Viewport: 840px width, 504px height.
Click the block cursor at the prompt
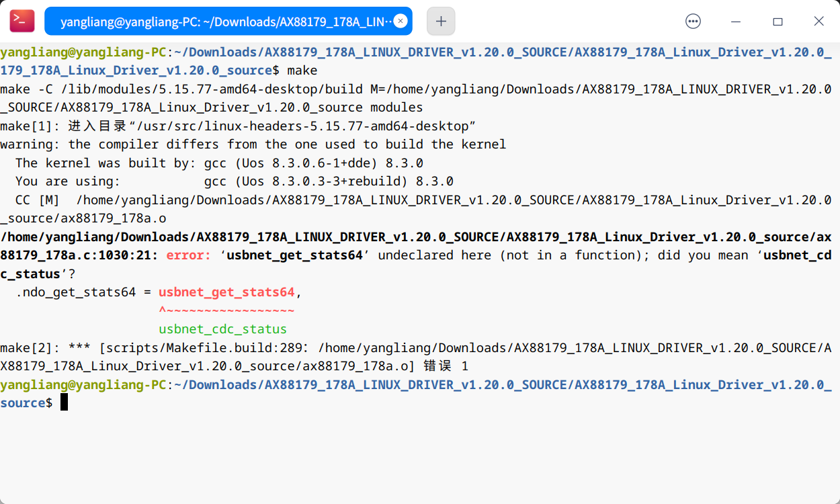pyautogui.click(x=65, y=403)
